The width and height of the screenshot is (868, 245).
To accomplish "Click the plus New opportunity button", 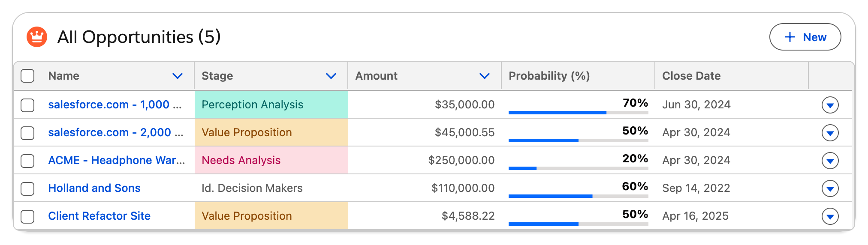I will pyautogui.click(x=805, y=37).
